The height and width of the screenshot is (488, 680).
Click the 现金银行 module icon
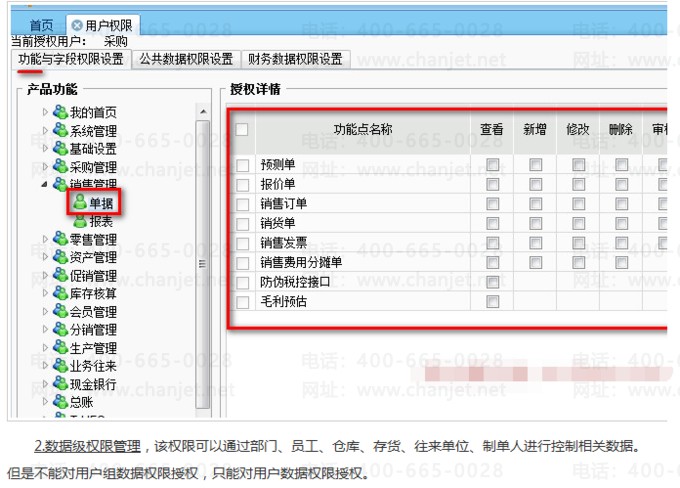pyautogui.click(x=60, y=383)
